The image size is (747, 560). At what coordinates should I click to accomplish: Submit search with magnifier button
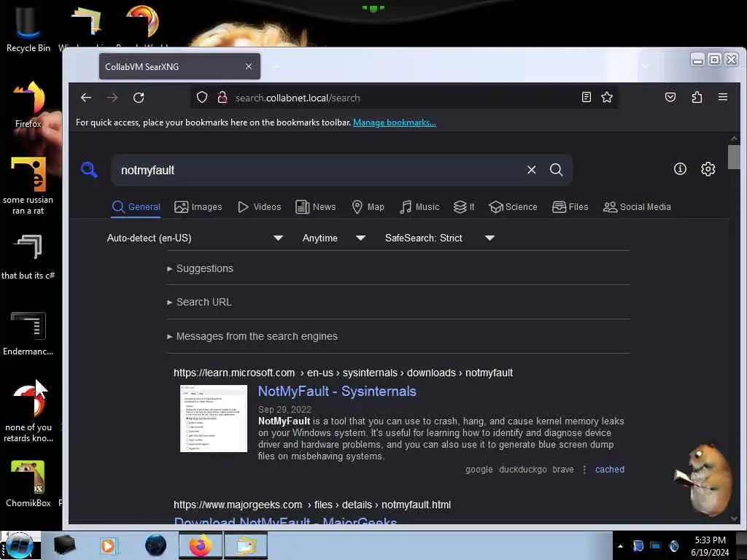click(556, 169)
